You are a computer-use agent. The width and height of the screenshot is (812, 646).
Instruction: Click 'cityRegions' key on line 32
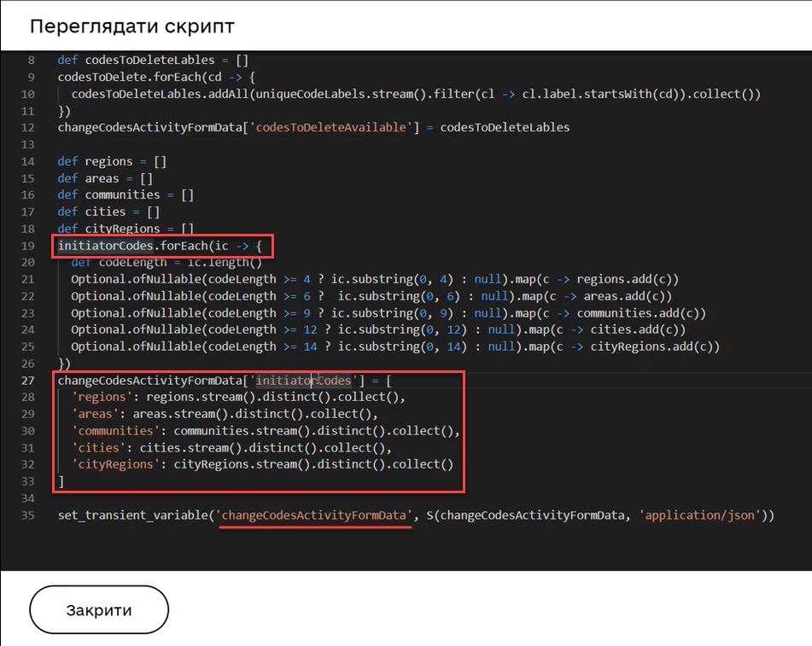115,464
